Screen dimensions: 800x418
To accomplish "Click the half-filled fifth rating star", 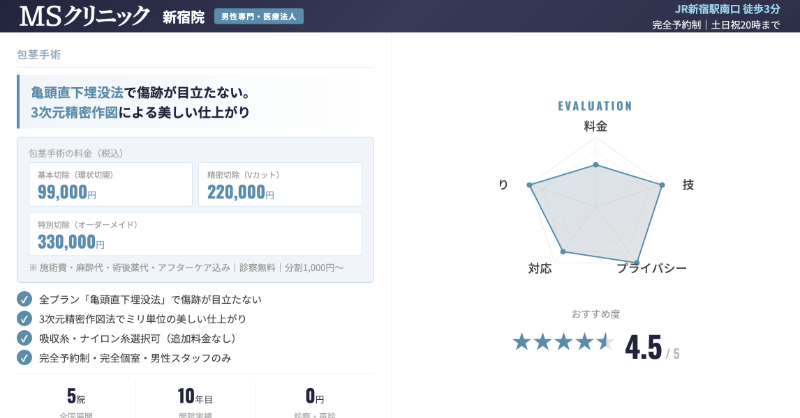I will click(606, 342).
